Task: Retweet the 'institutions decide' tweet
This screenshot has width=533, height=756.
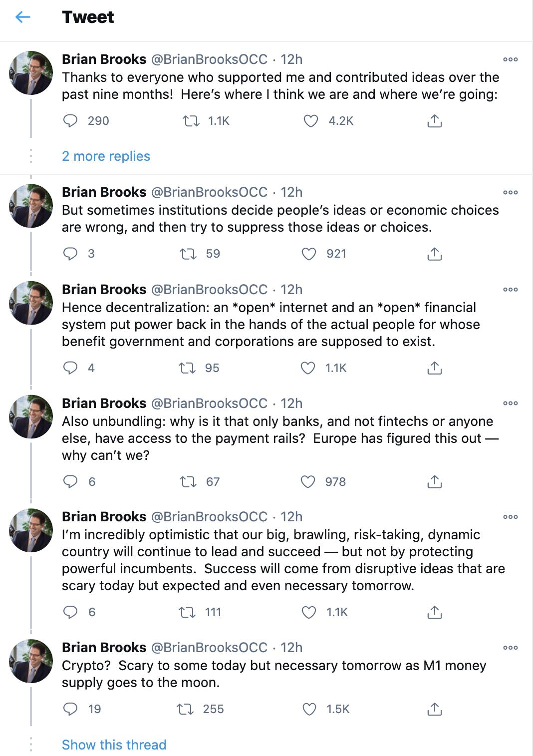Action: [x=188, y=254]
